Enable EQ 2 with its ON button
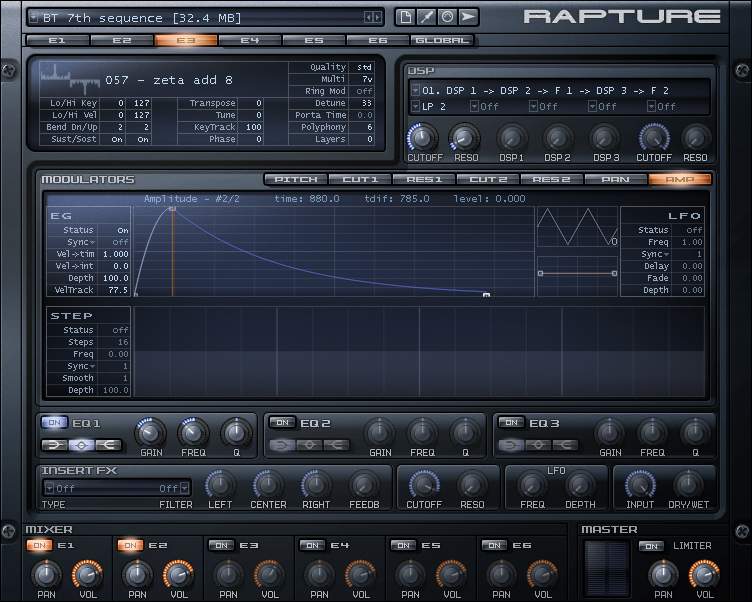Screen dimensions: 752x602 pos(282,422)
